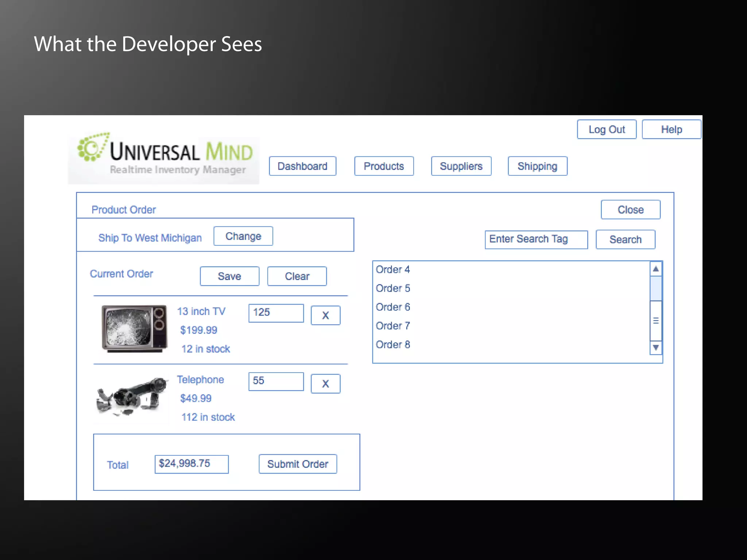Remove the Telephone item with X

tap(325, 384)
